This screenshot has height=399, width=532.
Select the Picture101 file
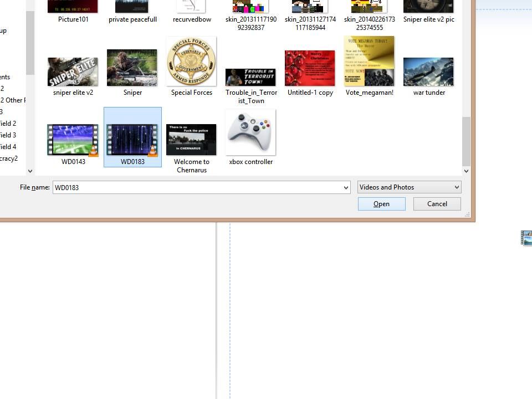(x=73, y=12)
